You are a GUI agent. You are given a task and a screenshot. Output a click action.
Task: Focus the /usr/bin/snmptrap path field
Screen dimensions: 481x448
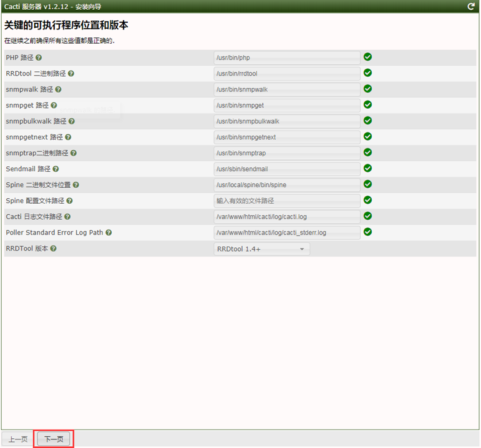point(287,153)
